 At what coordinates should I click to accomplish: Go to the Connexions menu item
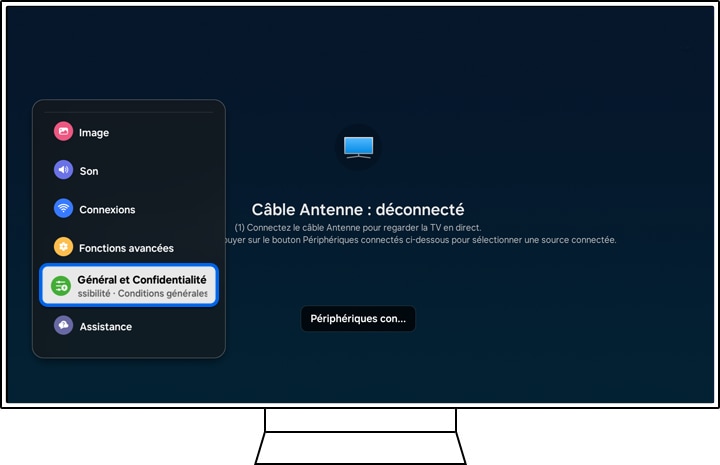pyautogui.click(x=107, y=210)
